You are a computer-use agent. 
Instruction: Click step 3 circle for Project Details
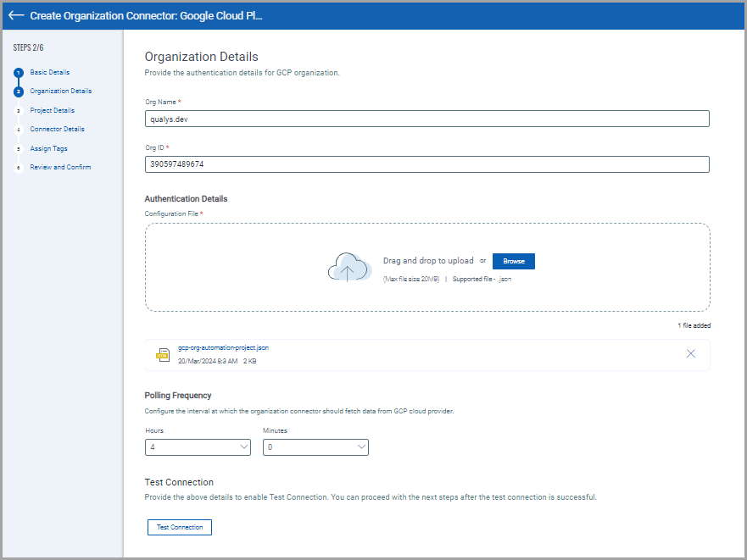(x=19, y=111)
